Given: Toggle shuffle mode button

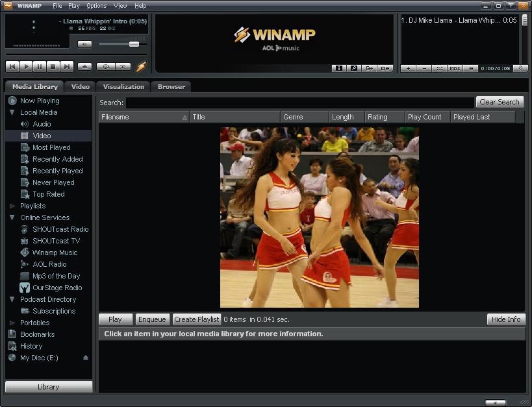Looking at the screenshot, I should pyautogui.click(x=106, y=66).
